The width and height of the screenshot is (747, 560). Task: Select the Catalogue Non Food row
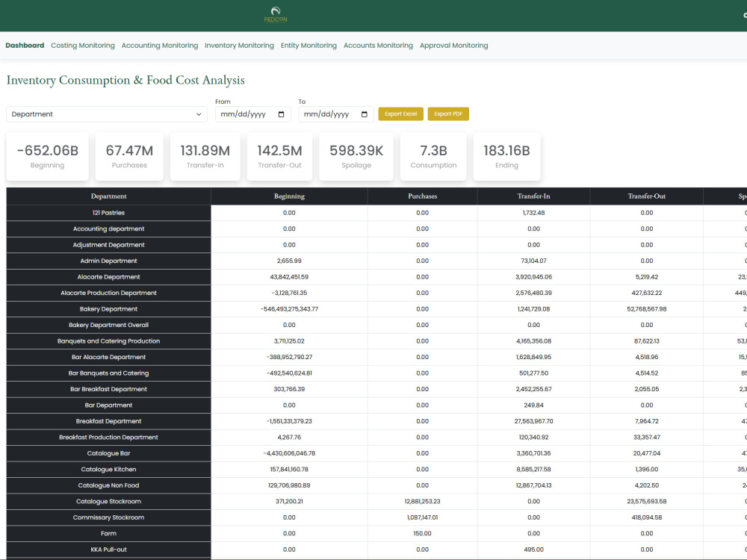click(108, 485)
